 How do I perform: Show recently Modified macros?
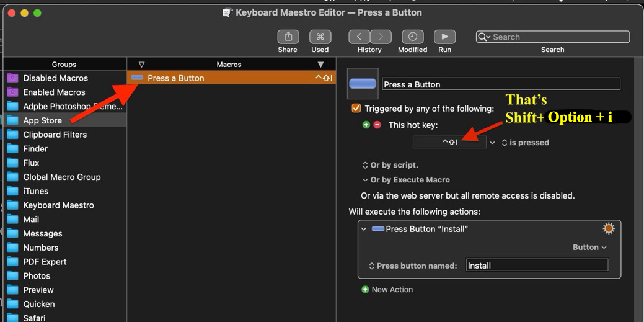point(412,37)
